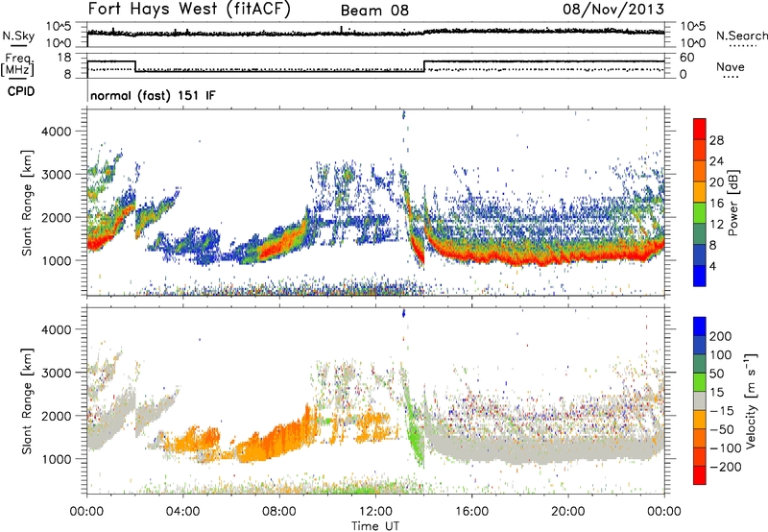Click the "60" Nave tick label
This screenshot has height=532, width=768.
tap(687, 58)
